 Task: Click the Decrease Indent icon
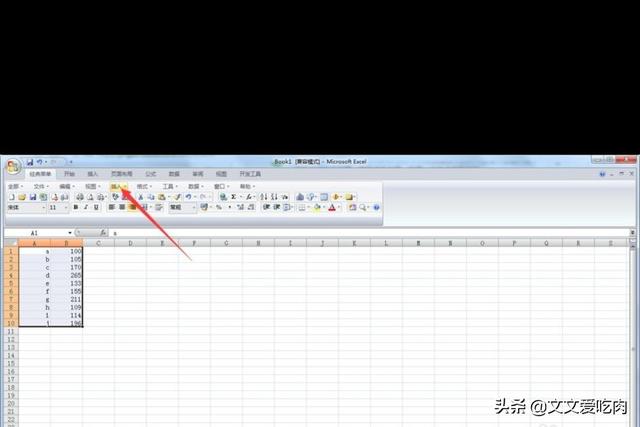coord(266,207)
